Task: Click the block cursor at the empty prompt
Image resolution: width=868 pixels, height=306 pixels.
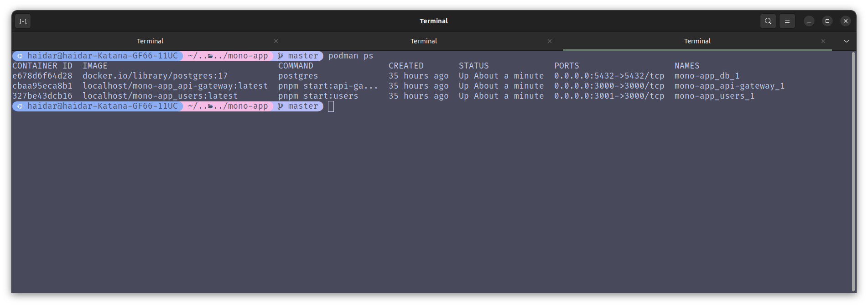Action: 331,106
